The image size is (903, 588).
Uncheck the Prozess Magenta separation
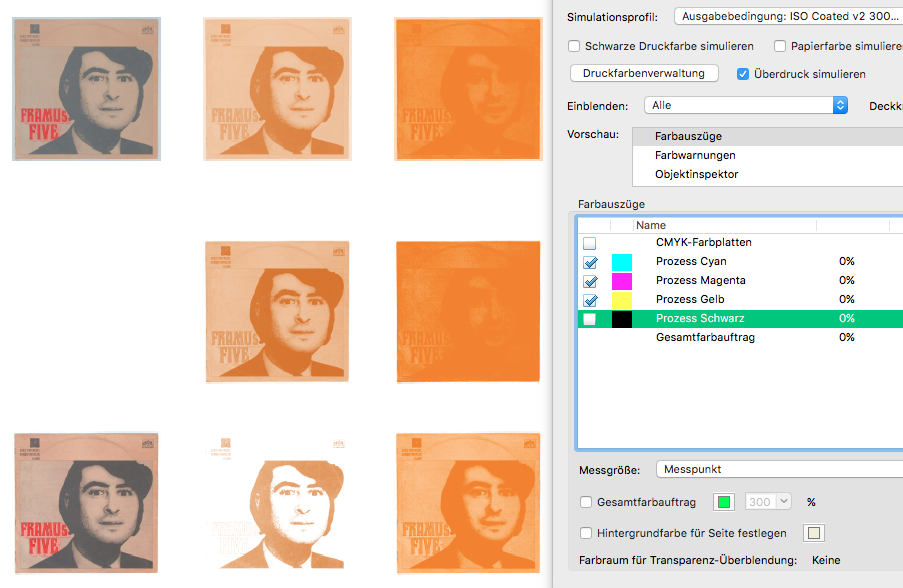tap(590, 281)
